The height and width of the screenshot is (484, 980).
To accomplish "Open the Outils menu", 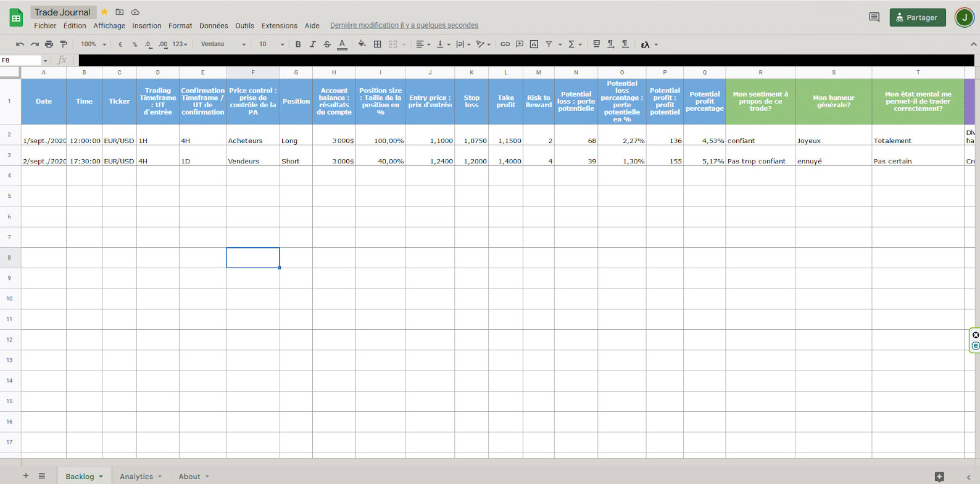I will coord(244,26).
